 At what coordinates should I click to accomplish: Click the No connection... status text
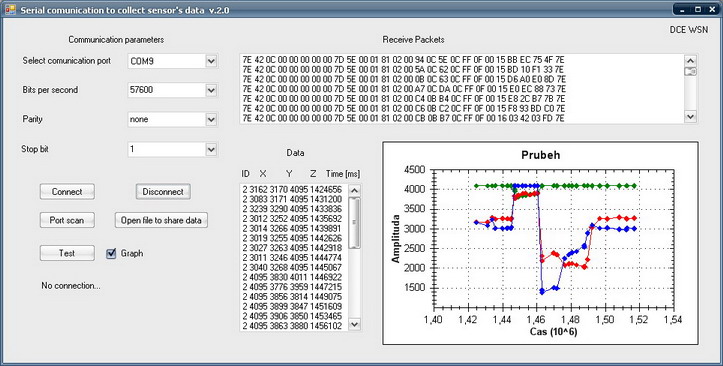71,286
